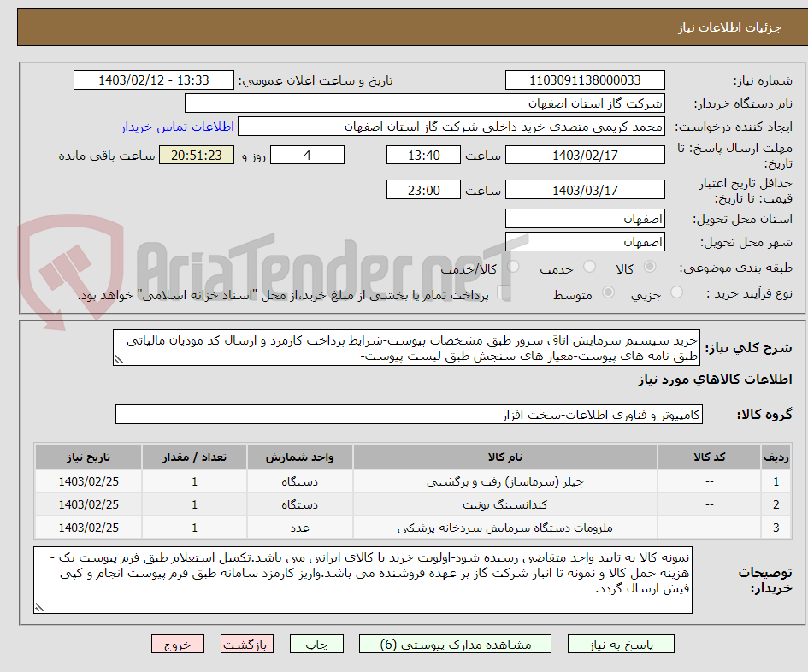Open مشاهده مدارک پیوستی (6) attachments
The height and width of the screenshot is (672, 808).
455,644
